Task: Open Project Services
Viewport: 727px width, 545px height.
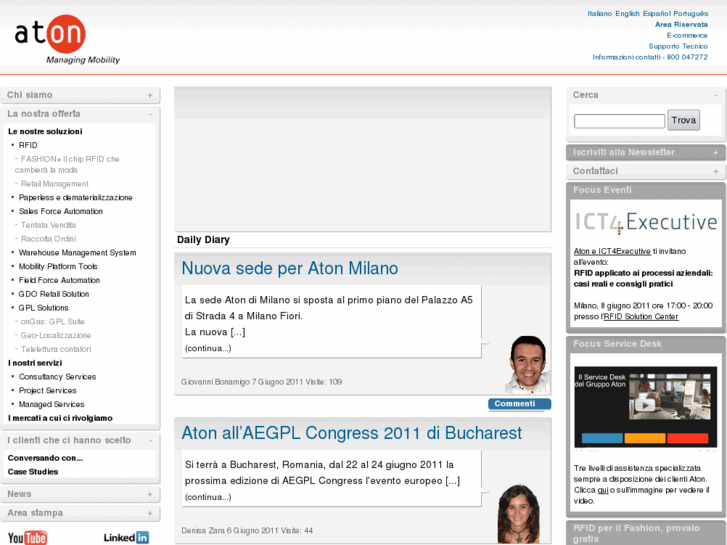Action: (47, 391)
